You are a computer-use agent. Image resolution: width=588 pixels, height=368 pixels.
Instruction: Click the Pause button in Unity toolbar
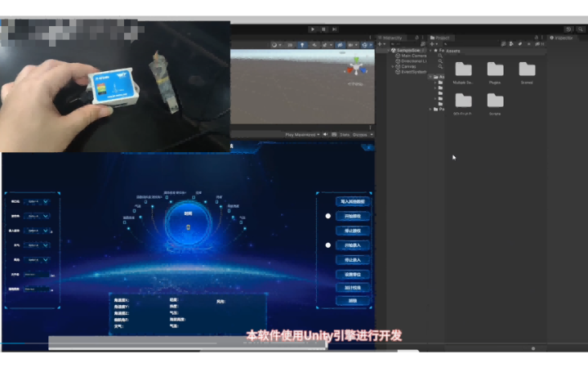pyautogui.click(x=323, y=29)
